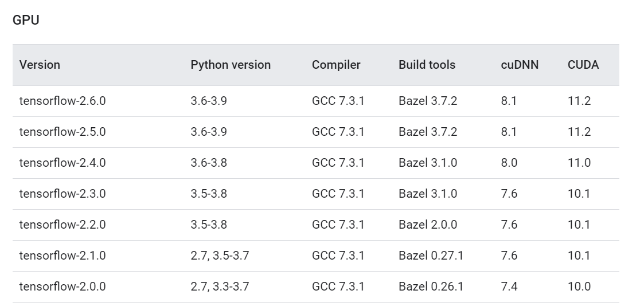Select the Bazel 0.26.1 cell
This screenshot has width=644, height=306.
(x=431, y=287)
